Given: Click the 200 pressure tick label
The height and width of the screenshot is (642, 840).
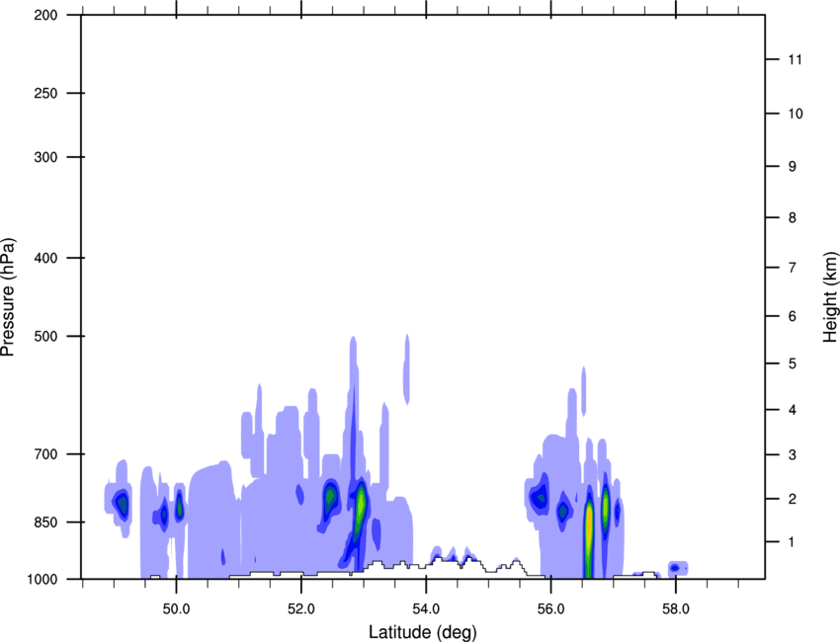Looking at the screenshot, I should [45, 15].
